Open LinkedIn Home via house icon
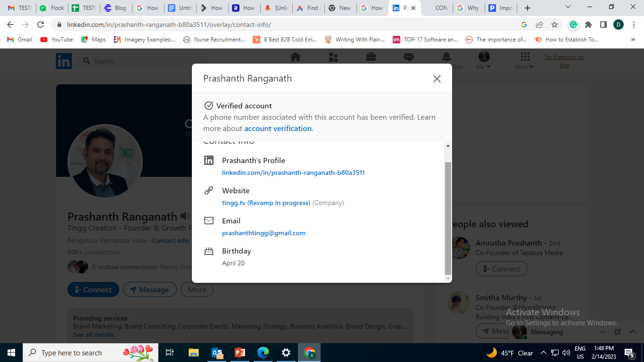 296,57
